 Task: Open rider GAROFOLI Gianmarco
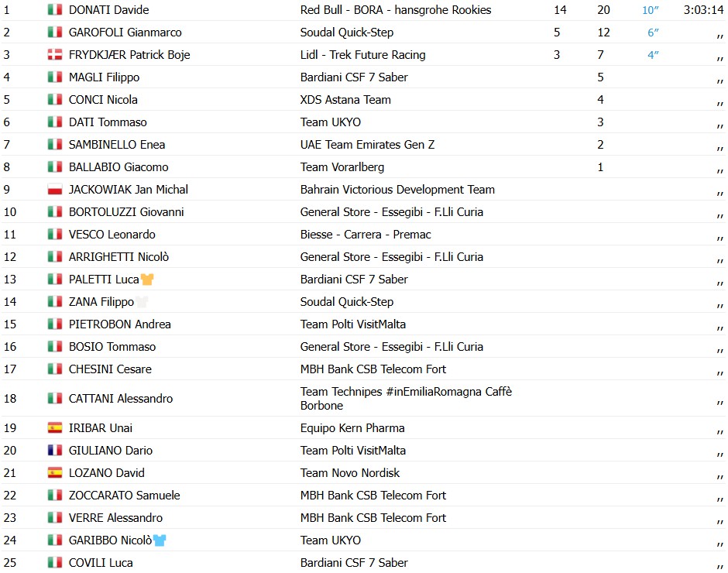coord(125,32)
